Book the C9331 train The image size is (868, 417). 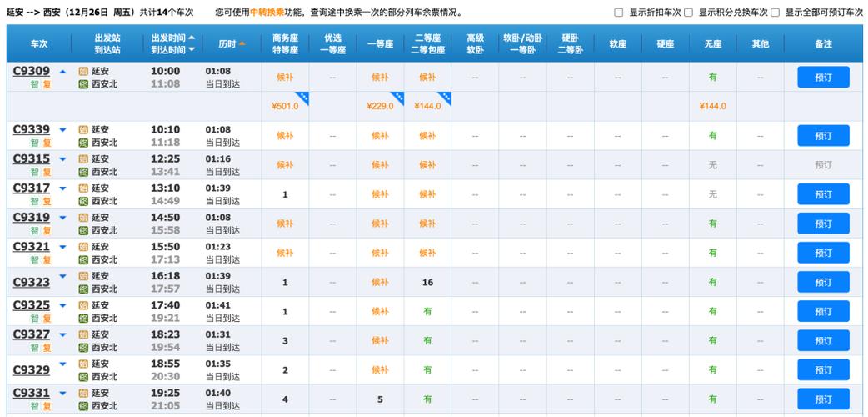823,399
